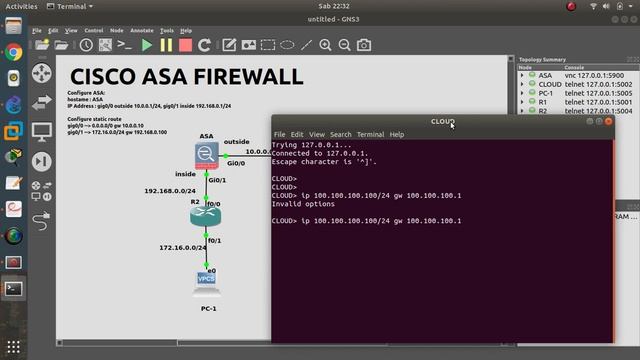
Task: Take a screenshot with camera icon
Action: tap(364, 45)
